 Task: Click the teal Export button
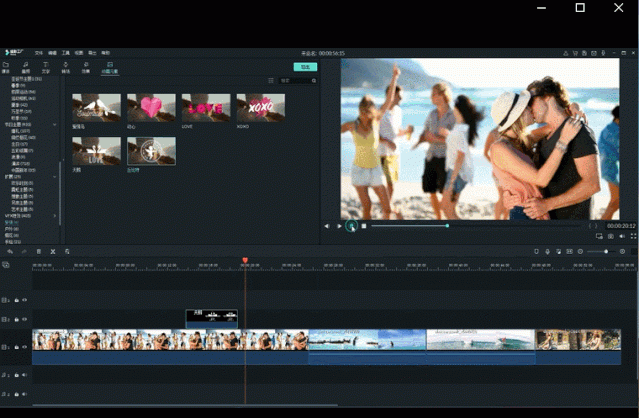click(x=305, y=67)
